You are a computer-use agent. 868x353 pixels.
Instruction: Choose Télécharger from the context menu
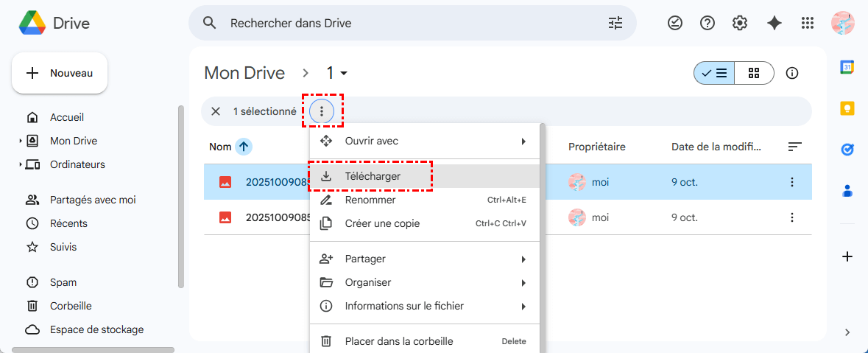[373, 177]
